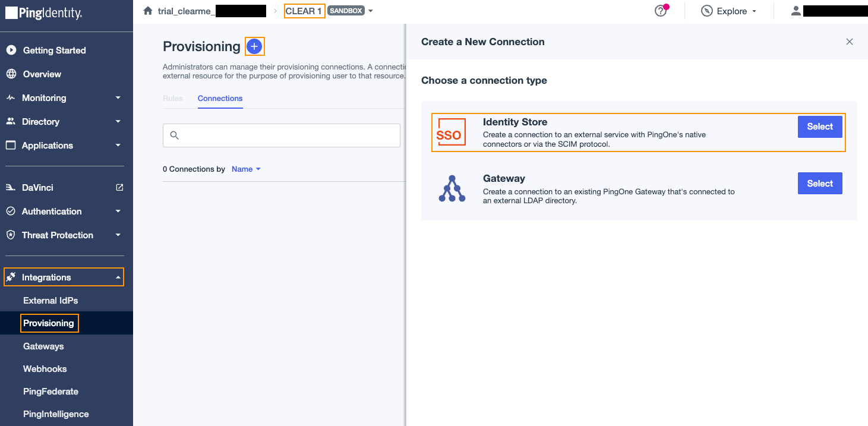This screenshot has height=426, width=868.
Task: Expand the Monitoring menu arrow
Action: 118,98
